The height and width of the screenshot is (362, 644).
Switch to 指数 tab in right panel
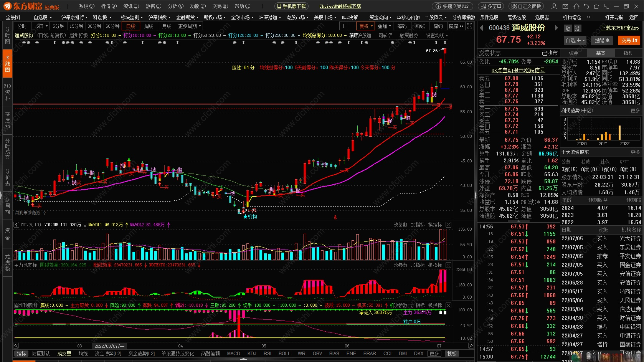(628, 53)
